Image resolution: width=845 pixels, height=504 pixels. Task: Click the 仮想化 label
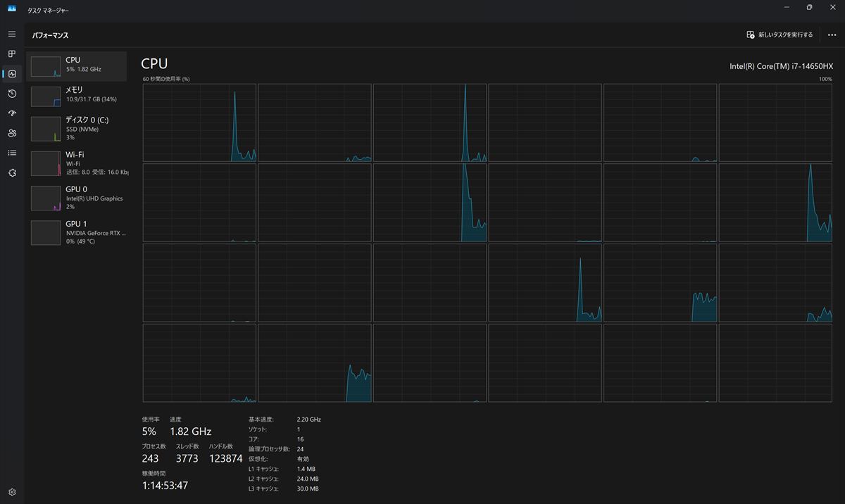point(258,458)
